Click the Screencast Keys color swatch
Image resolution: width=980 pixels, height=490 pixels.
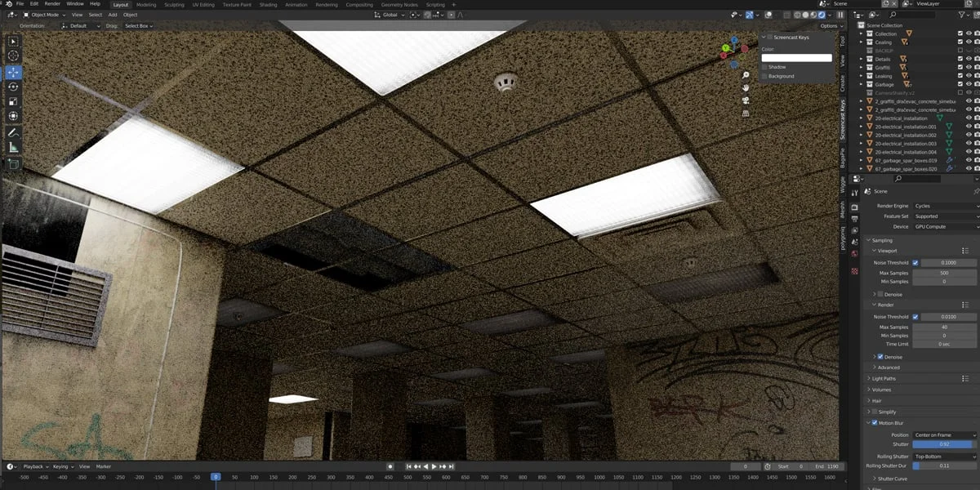(796, 58)
